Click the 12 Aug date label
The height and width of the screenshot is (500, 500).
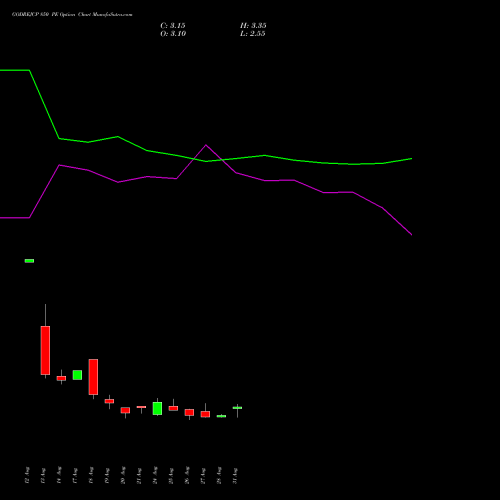[x=27, y=475]
